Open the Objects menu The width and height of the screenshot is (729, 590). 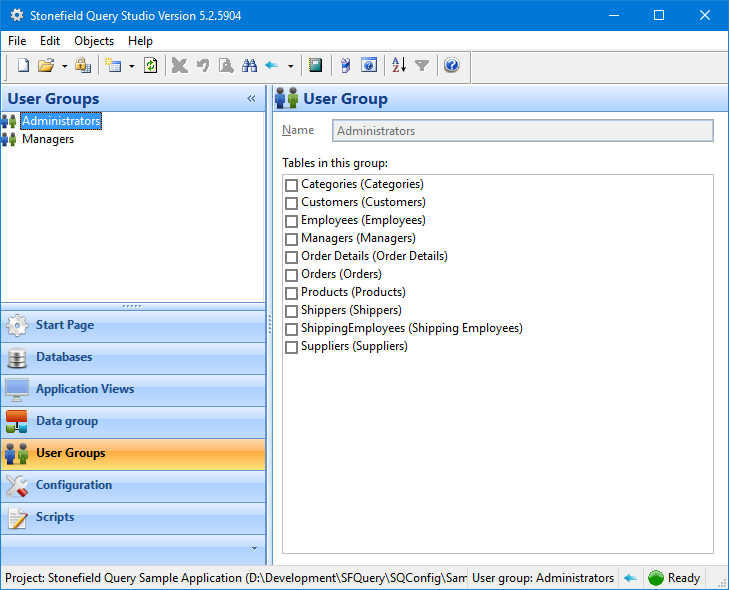[94, 41]
